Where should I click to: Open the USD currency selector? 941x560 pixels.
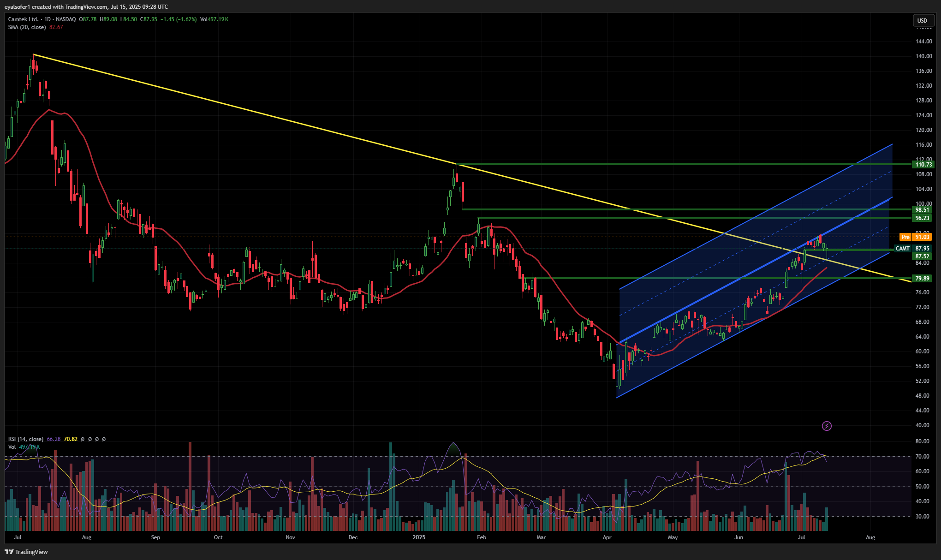click(x=922, y=20)
